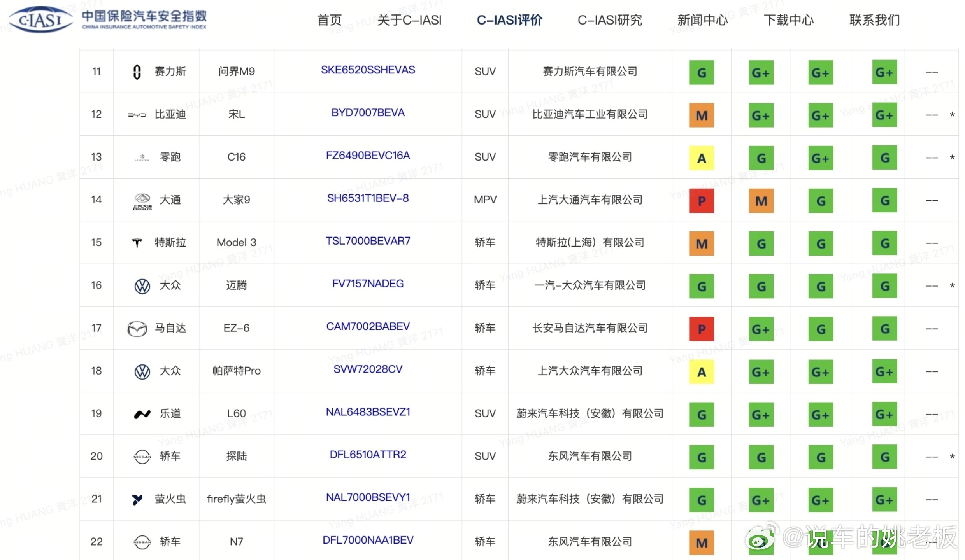
Task: Click the first green G rating for L60
Action: click(x=702, y=415)
